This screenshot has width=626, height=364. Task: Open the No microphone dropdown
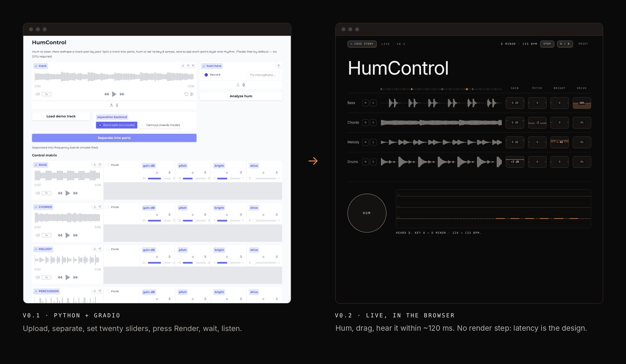[x=263, y=75]
